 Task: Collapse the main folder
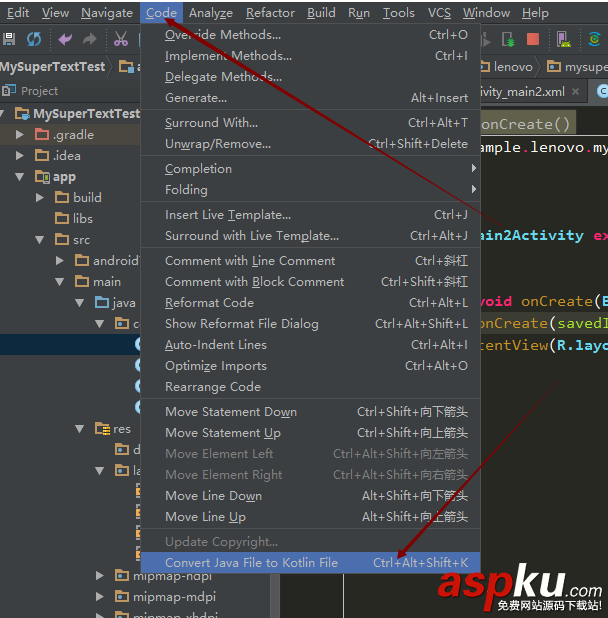59,282
